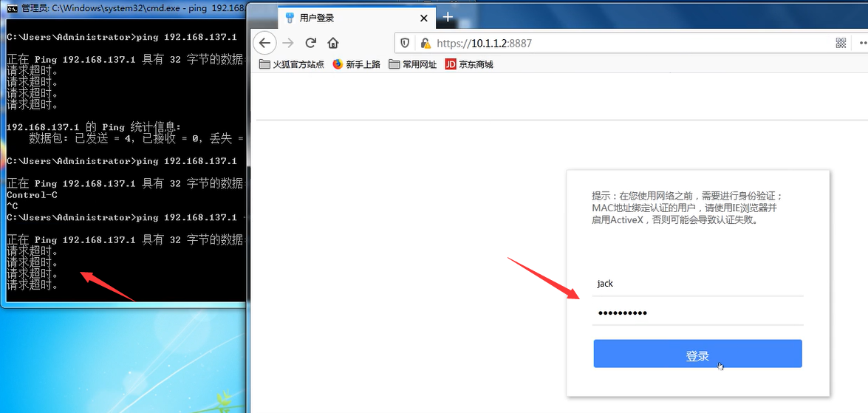
Task: Open the QR code icon in address bar
Action: (841, 43)
